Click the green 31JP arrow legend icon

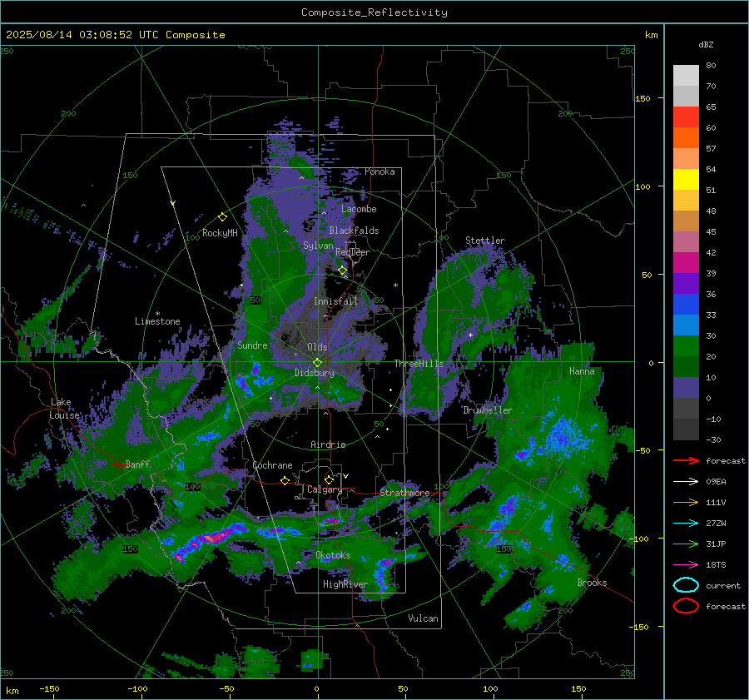(686, 544)
